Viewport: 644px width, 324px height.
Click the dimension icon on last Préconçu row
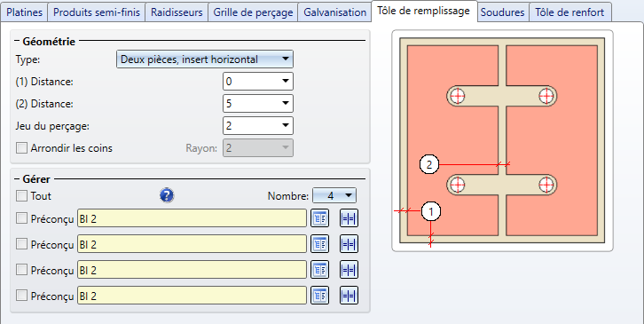(x=349, y=296)
